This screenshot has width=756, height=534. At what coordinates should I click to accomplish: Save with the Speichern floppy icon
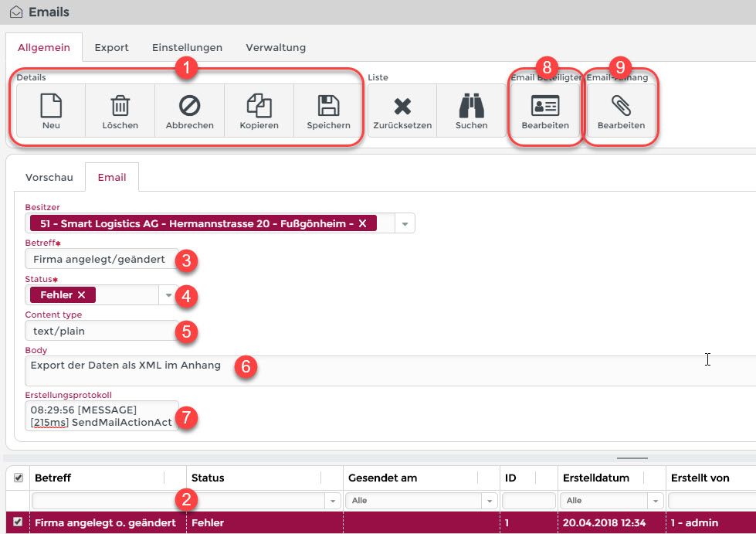[328, 106]
